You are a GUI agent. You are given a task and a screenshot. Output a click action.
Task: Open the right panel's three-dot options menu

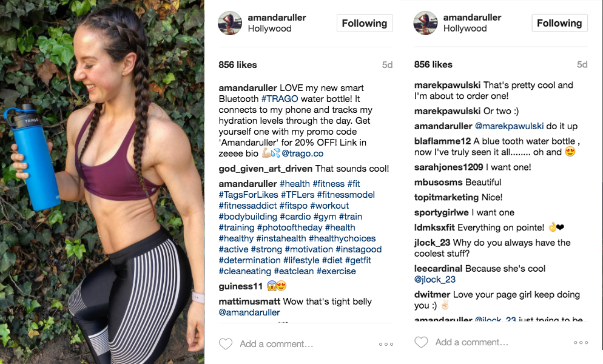581,343
